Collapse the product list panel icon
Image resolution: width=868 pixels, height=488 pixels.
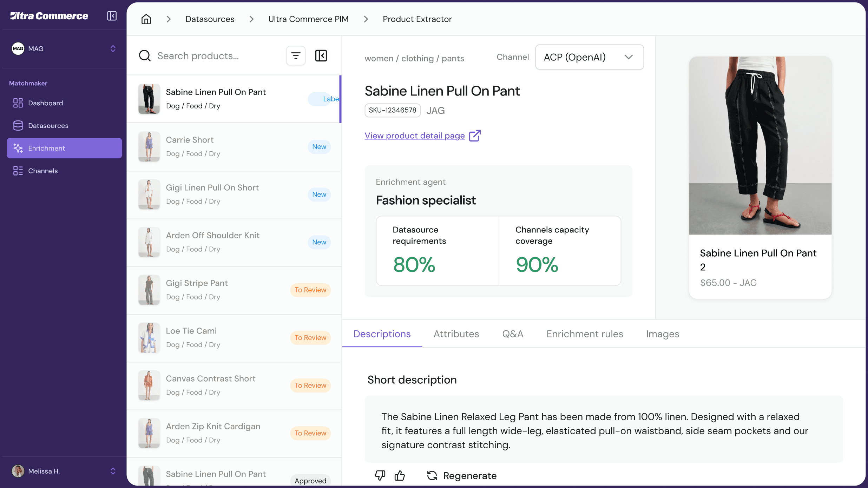pyautogui.click(x=321, y=55)
